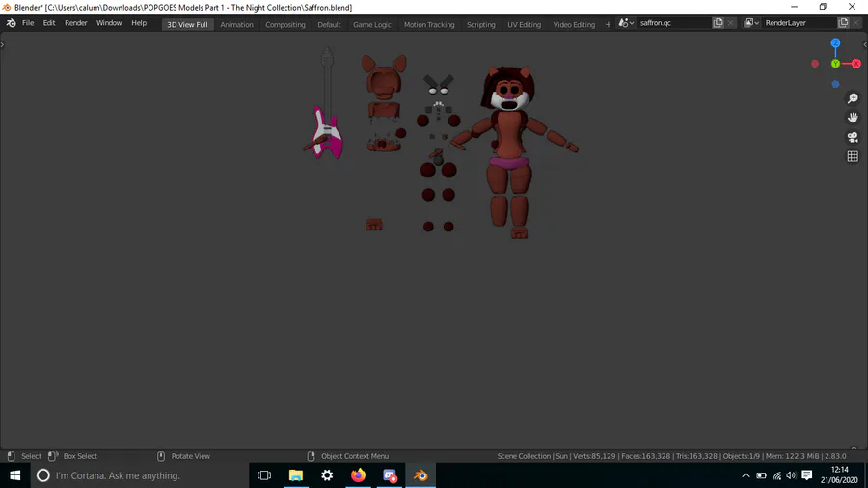Open the Window menu

[x=109, y=23]
